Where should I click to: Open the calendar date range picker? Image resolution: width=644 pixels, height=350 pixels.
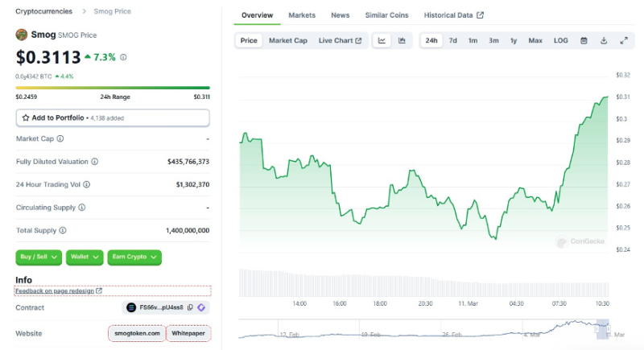[x=584, y=40]
